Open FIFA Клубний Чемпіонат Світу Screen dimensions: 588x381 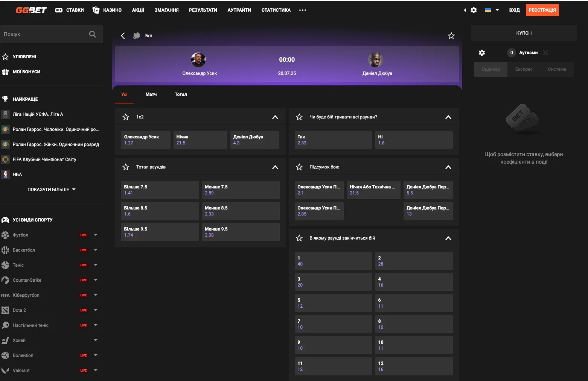coord(44,159)
